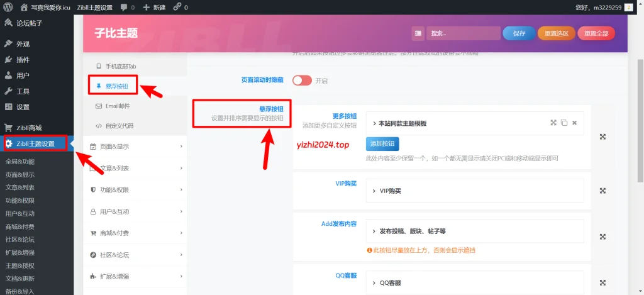Image resolution: width=644 pixels, height=295 pixels.
Task: Select the 悬浮按钮 settings tab
Action: click(135, 86)
